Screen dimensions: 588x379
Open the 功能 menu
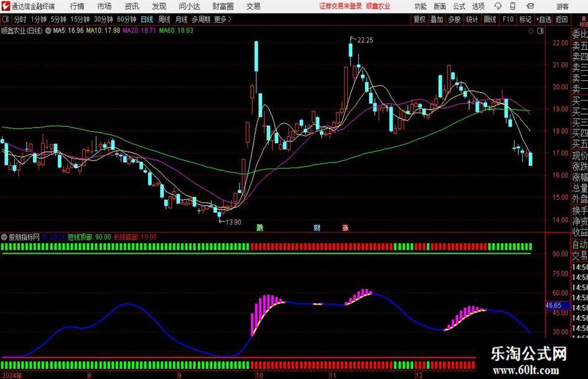[x=421, y=6]
